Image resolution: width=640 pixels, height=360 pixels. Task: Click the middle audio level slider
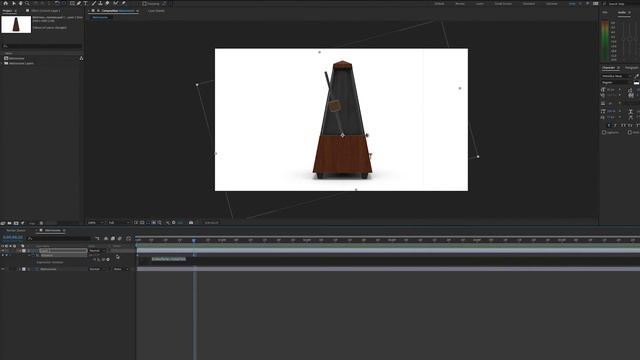pyautogui.click(x=630, y=39)
